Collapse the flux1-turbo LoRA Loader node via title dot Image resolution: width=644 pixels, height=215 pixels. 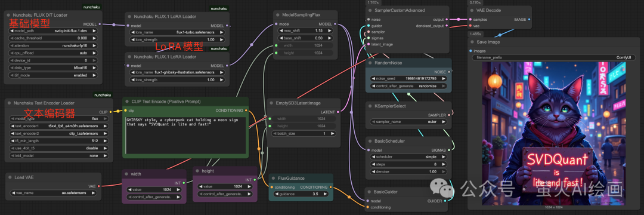(130, 17)
